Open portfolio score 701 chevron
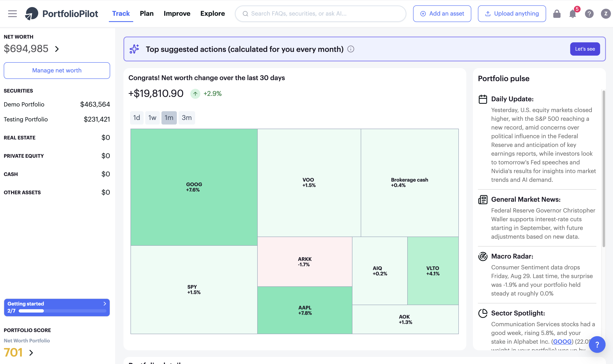The width and height of the screenshot is (613, 364). point(31,353)
